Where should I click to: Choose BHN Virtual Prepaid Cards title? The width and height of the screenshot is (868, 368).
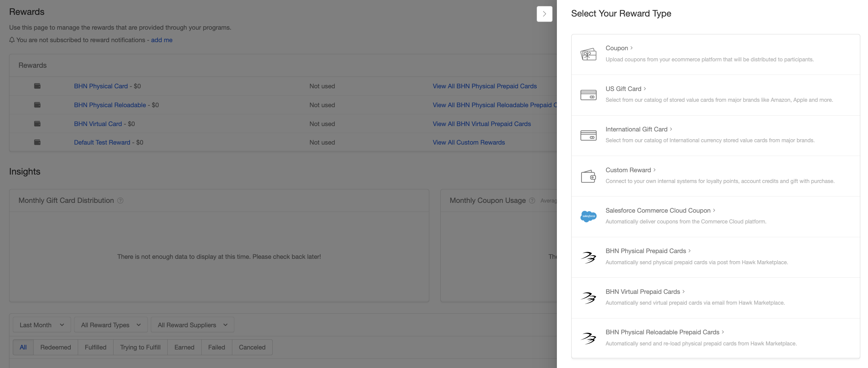pos(642,292)
